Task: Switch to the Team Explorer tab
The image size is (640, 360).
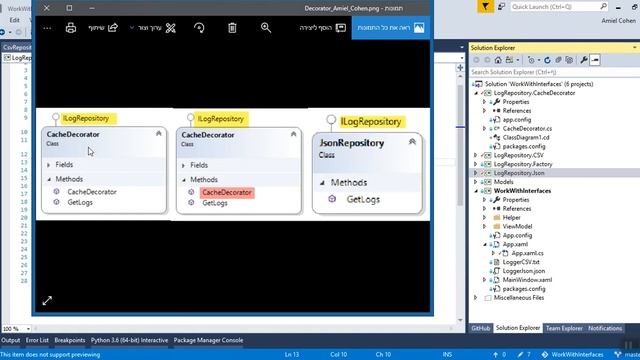Action: pos(564,329)
